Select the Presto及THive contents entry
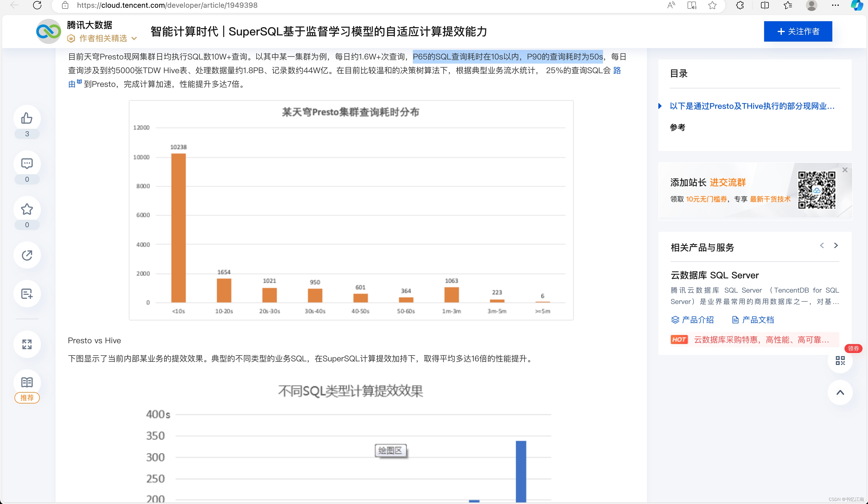The image size is (868, 504). (x=752, y=106)
